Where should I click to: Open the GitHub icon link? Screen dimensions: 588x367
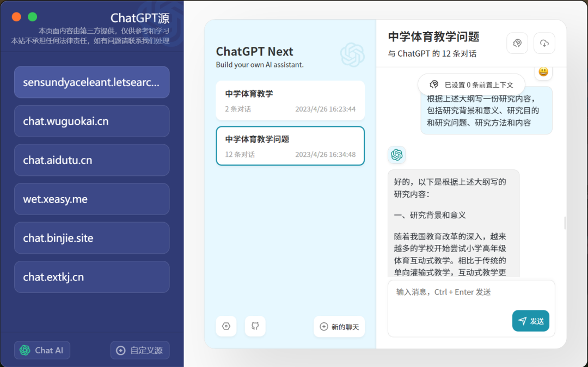[x=255, y=326]
